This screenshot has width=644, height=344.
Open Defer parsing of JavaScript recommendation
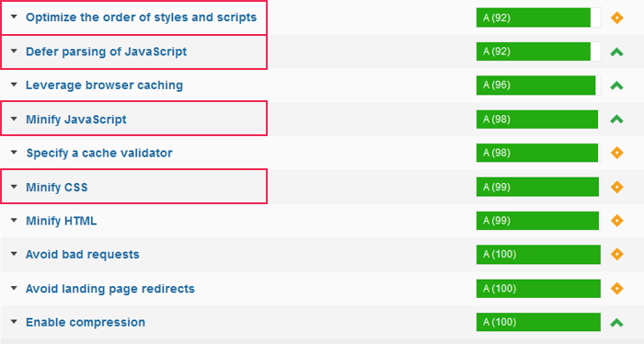[x=106, y=52]
